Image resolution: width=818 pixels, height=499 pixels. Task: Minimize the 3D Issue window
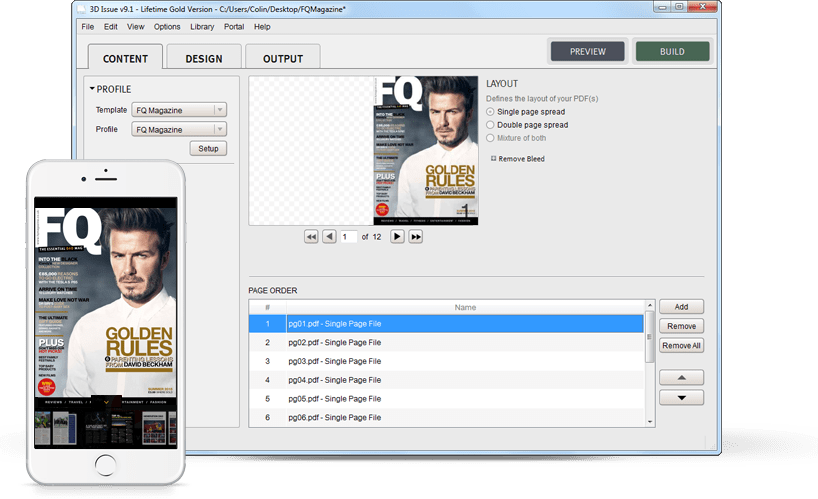(662, 7)
